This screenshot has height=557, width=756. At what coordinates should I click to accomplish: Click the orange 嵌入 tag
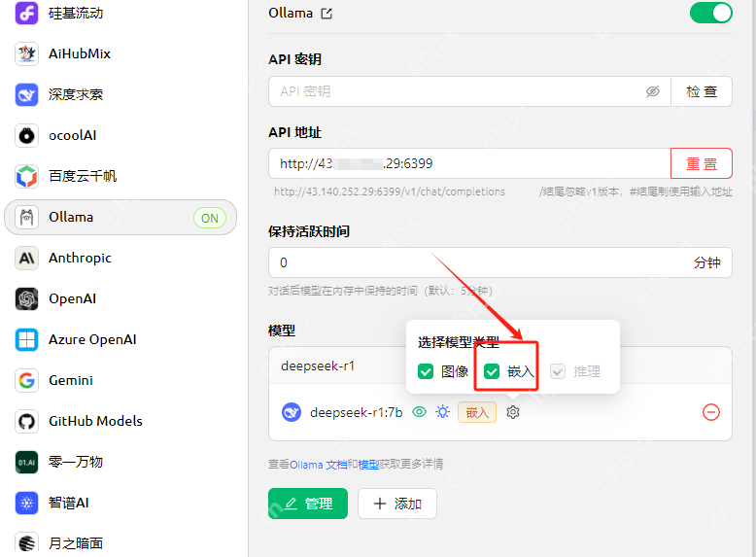tap(477, 412)
